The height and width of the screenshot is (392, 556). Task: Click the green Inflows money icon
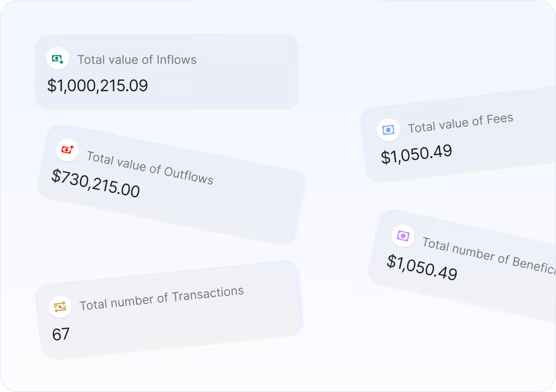[x=57, y=59]
